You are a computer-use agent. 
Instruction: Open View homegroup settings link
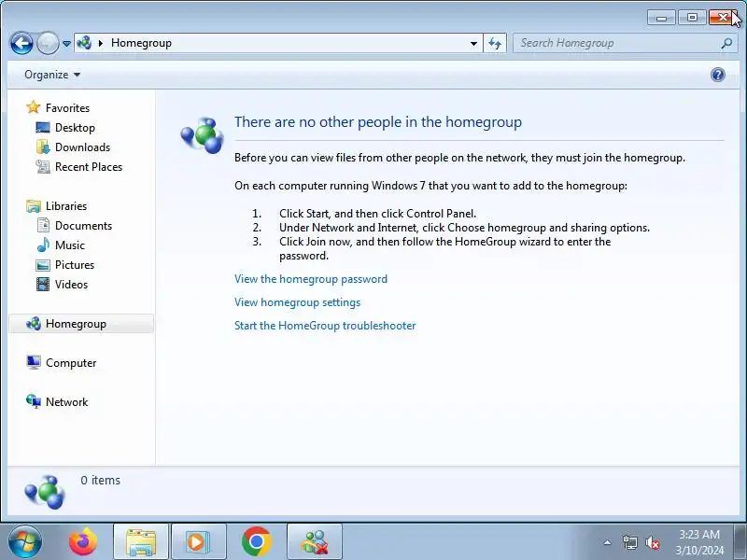297,302
